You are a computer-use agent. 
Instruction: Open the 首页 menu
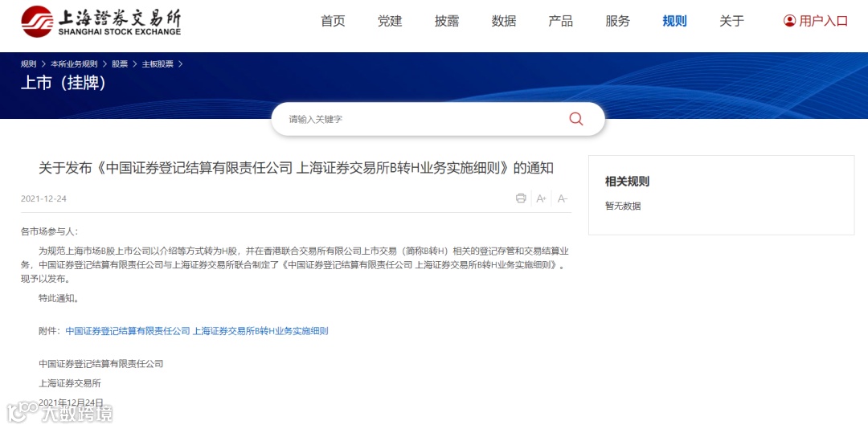point(333,21)
